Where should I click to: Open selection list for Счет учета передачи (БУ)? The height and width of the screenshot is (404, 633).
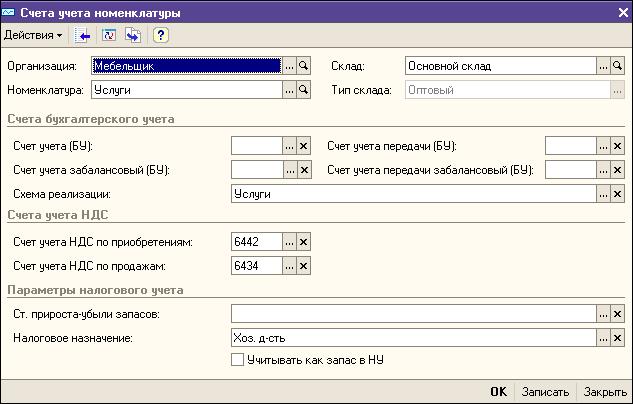[603, 146]
